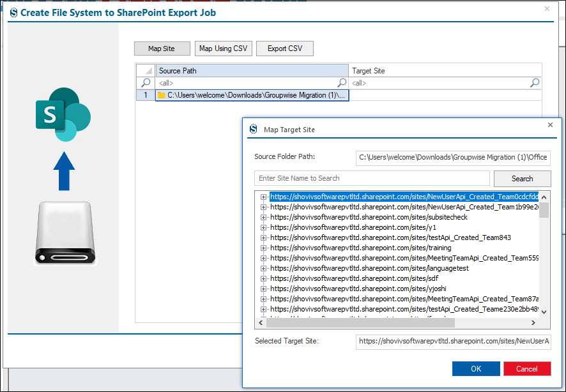Click the vertical scrollbar thumb in site list

tap(544, 210)
